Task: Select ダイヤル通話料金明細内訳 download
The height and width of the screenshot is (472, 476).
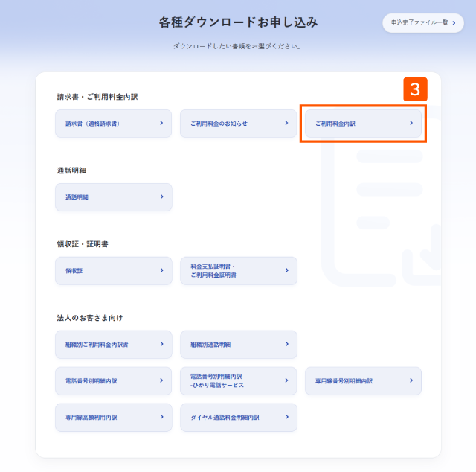Action: click(239, 418)
